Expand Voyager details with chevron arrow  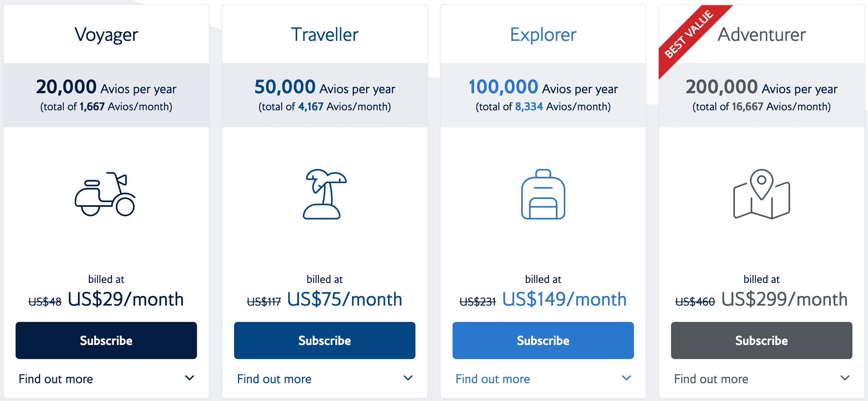tap(190, 378)
